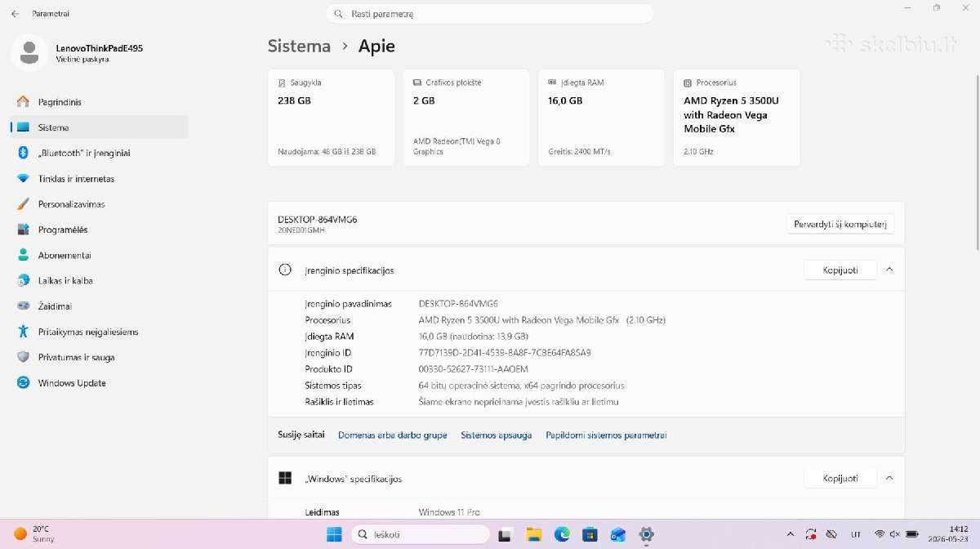Viewport: 980px width, 549px height.
Task: Click the settings window vertical scrollbar
Action: click(x=977, y=161)
